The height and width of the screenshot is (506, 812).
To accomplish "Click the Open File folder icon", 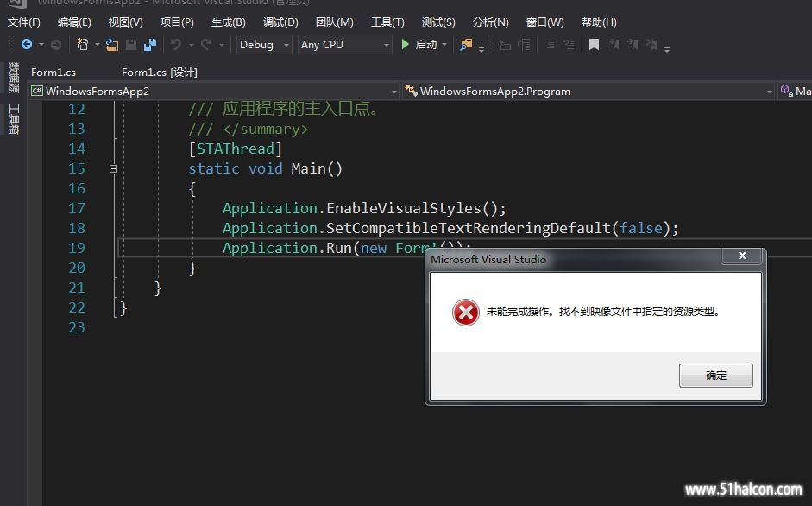I will point(112,45).
